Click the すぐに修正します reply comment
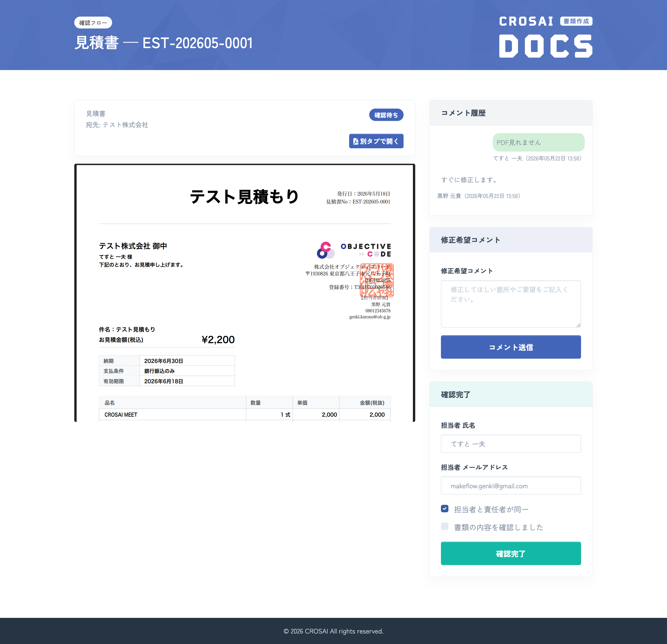 tap(469, 180)
